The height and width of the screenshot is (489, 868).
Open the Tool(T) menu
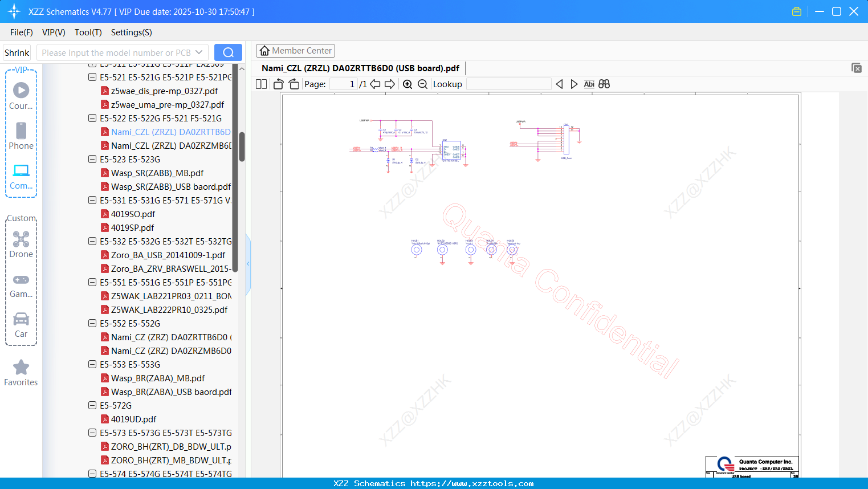click(88, 32)
